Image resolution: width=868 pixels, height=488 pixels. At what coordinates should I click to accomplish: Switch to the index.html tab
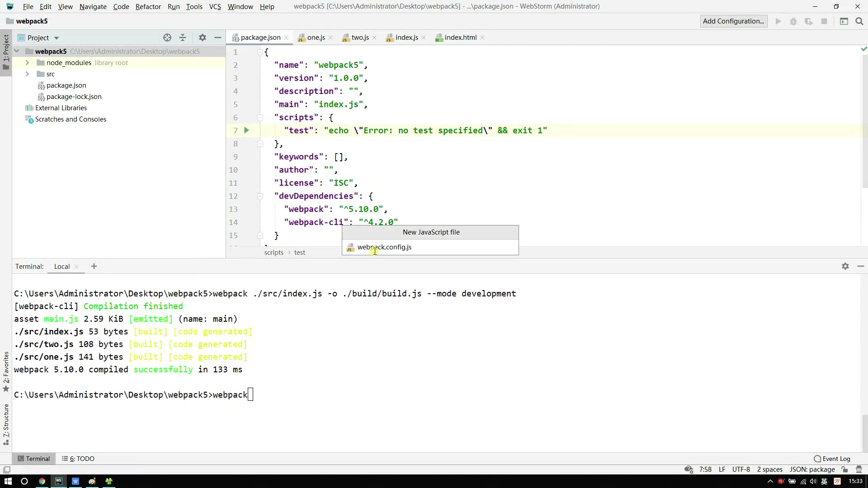point(460,38)
